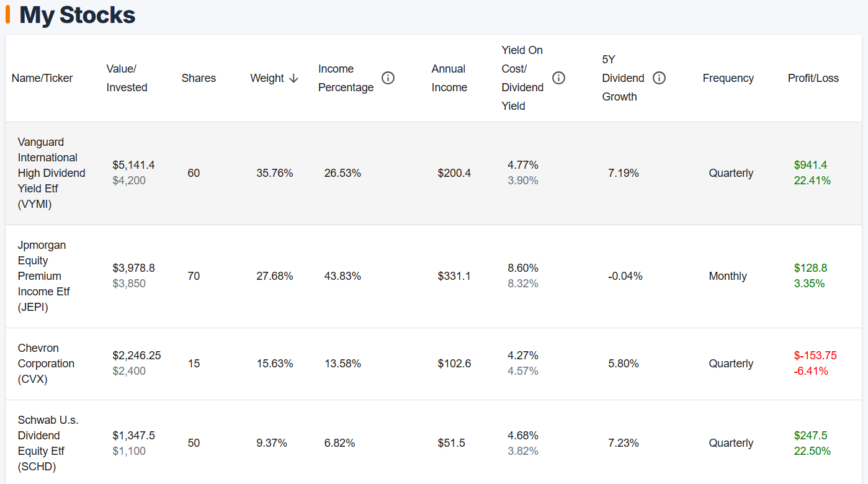Open the Income Percentage info tooltip icon
Screen dimensions: 868x484
[388, 78]
